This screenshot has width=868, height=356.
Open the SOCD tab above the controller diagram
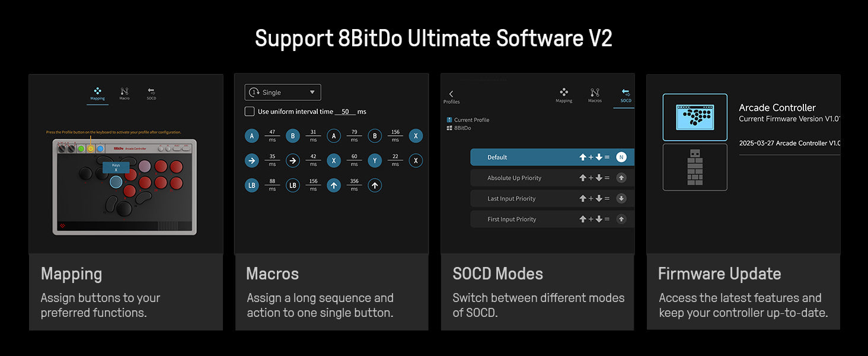(x=151, y=94)
